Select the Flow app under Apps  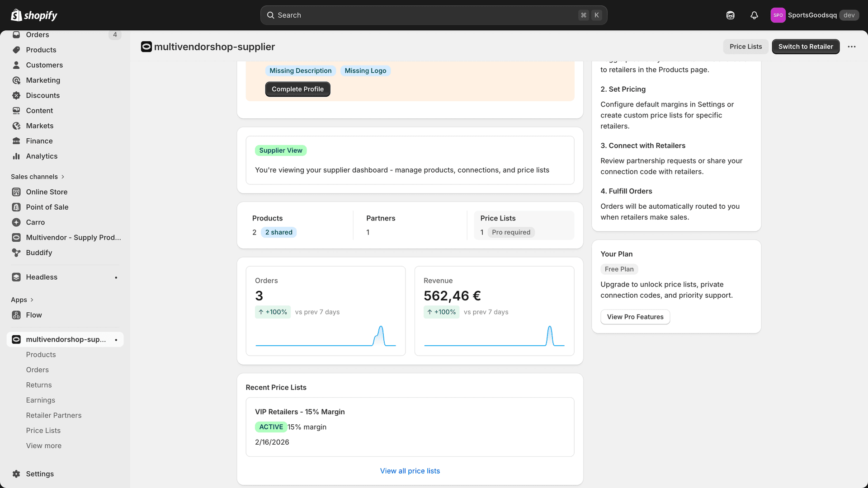33,315
